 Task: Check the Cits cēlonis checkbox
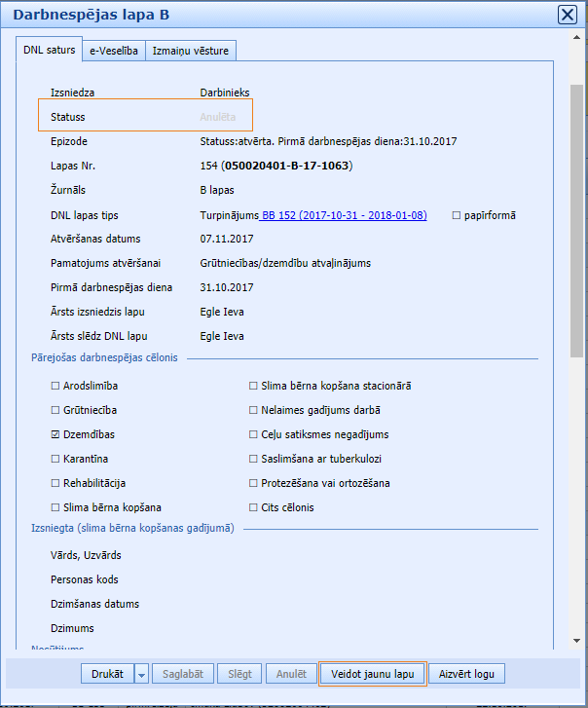coord(253,508)
